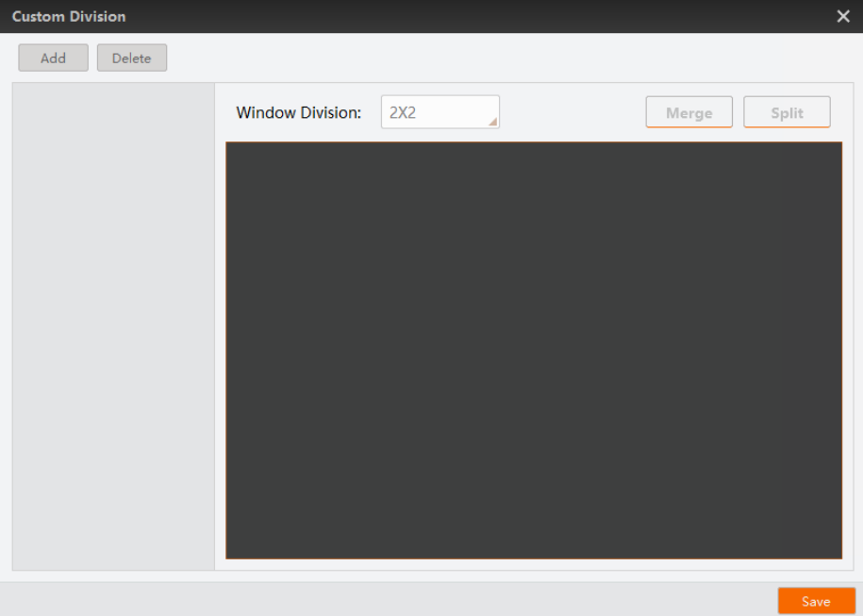Image resolution: width=863 pixels, height=616 pixels.
Task: Click the orange border of the preview window
Action: [534, 142]
